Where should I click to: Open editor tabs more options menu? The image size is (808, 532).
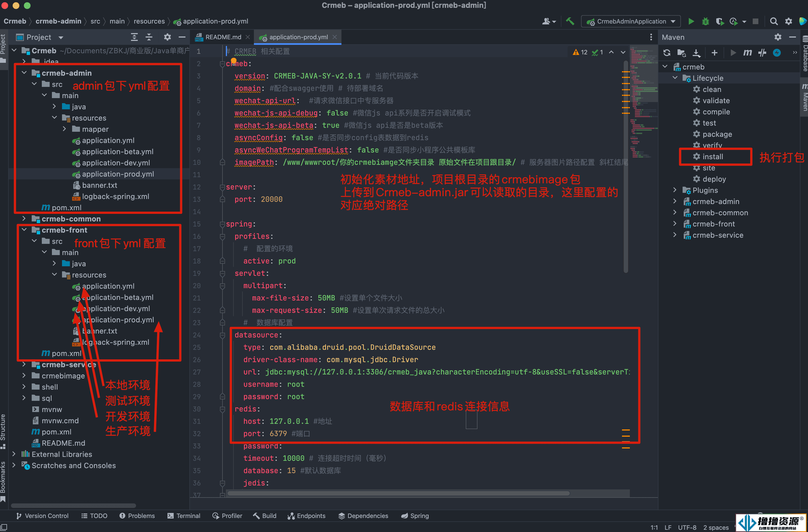[x=651, y=37]
